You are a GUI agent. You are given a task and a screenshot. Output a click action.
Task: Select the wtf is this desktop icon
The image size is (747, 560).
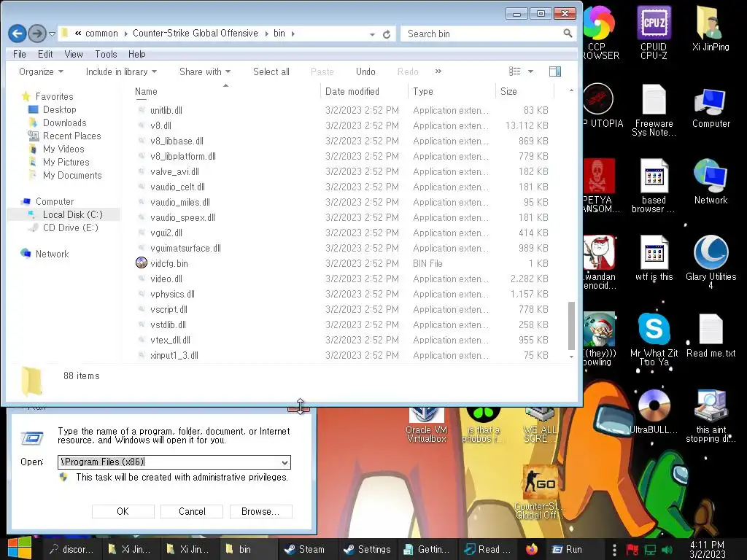coord(654,257)
